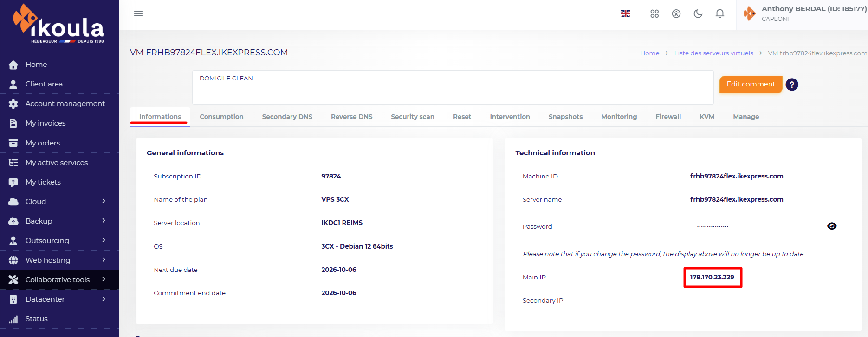The width and height of the screenshot is (868, 337).
Task: Switch to the Secondary DNS tab
Action: pos(287,117)
